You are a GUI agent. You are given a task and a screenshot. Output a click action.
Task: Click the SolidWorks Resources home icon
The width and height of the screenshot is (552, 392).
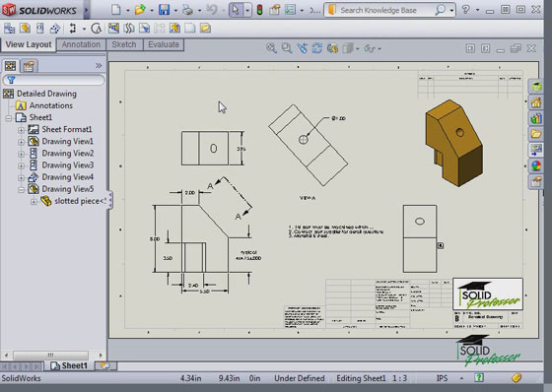pyautogui.click(x=536, y=102)
